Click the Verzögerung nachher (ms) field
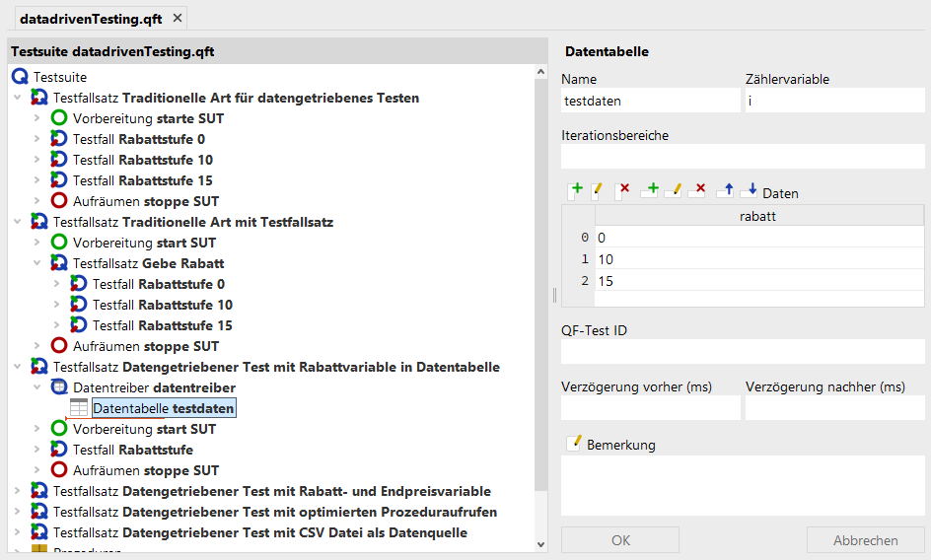 tap(834, 408)
